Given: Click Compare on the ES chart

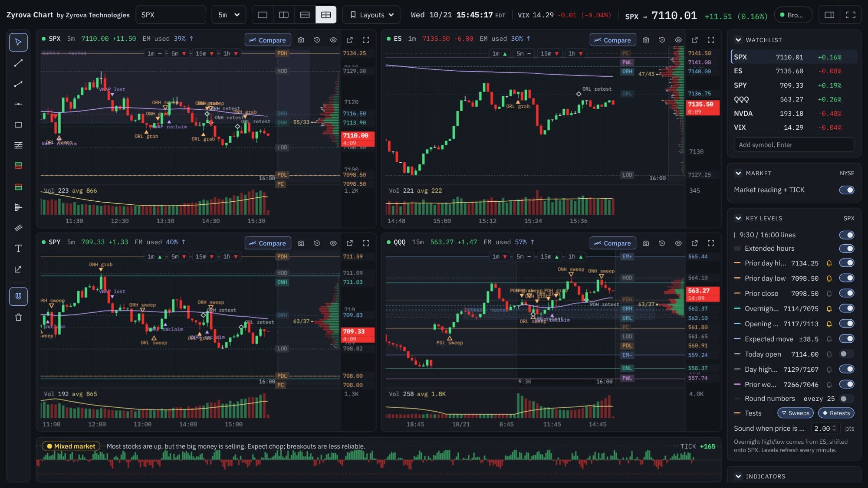Looking at the screenshot, I should coord(613,40).
